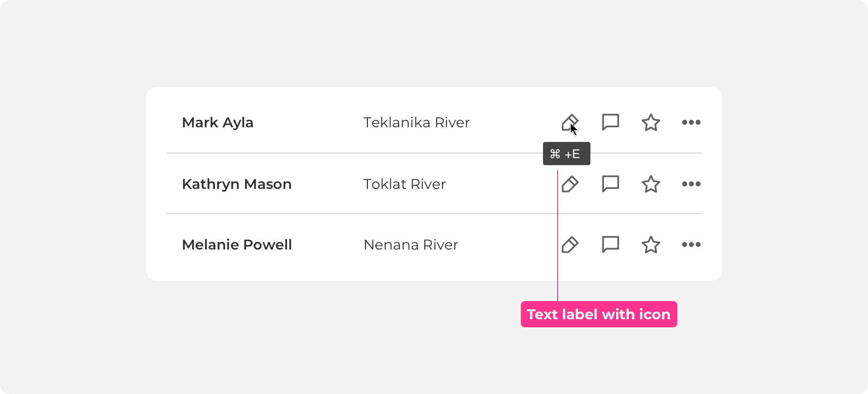
Task: Click the Toklat River text
Action: coord(405,184)
